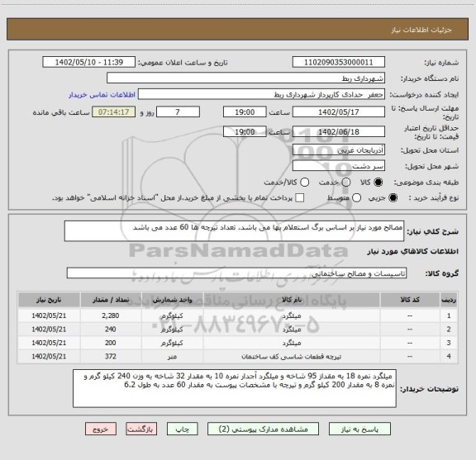Click the کد کالا column header
Viewport: 476px width, 460px height.
[410, 300]
